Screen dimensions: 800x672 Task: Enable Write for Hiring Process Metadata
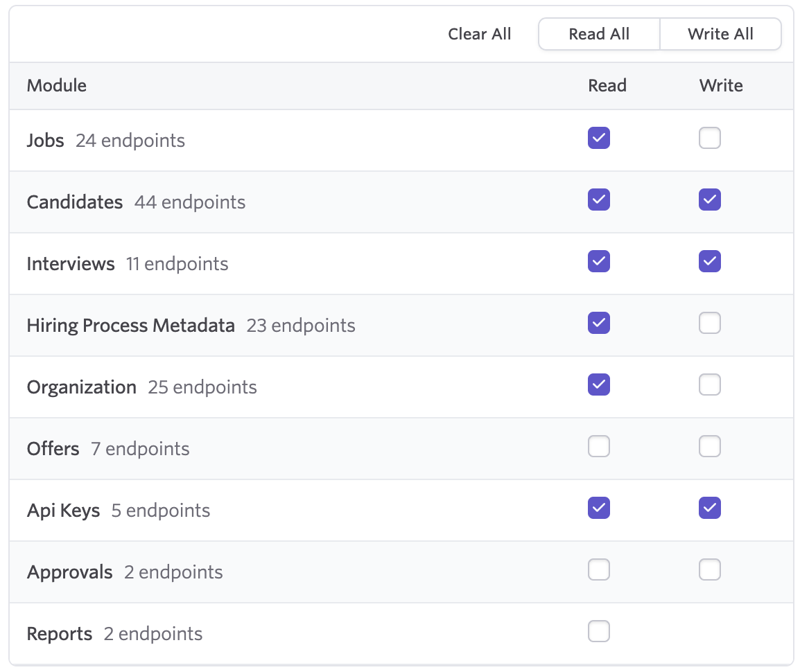pos(709,323)
